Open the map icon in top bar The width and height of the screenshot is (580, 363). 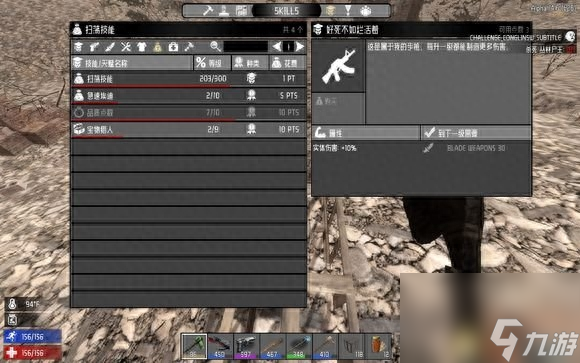241,11
